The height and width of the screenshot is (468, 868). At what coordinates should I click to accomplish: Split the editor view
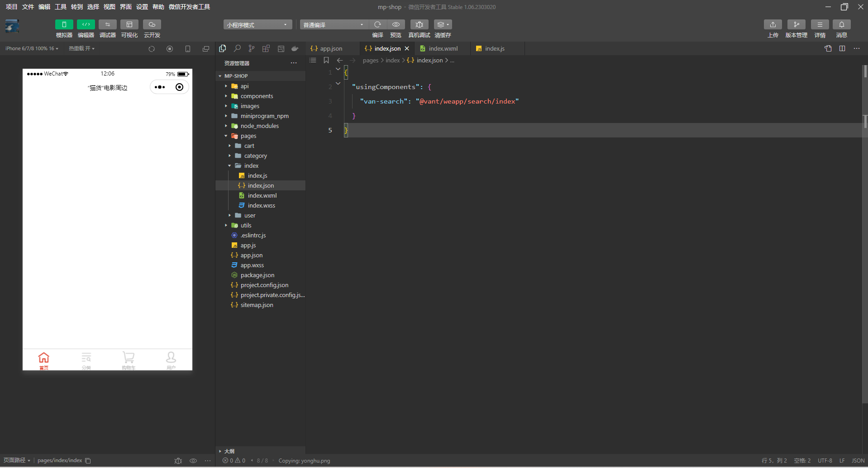pyautogui.click(x=842, y=48)
